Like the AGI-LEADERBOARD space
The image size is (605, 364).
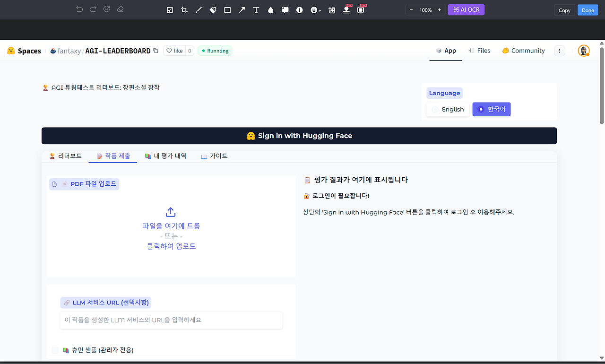click(174, 51)
